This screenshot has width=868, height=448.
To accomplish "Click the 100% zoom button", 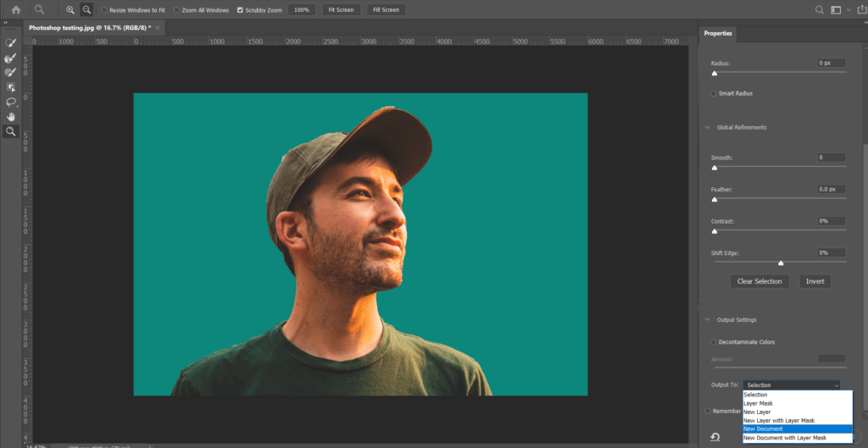I will click(302, 10).
